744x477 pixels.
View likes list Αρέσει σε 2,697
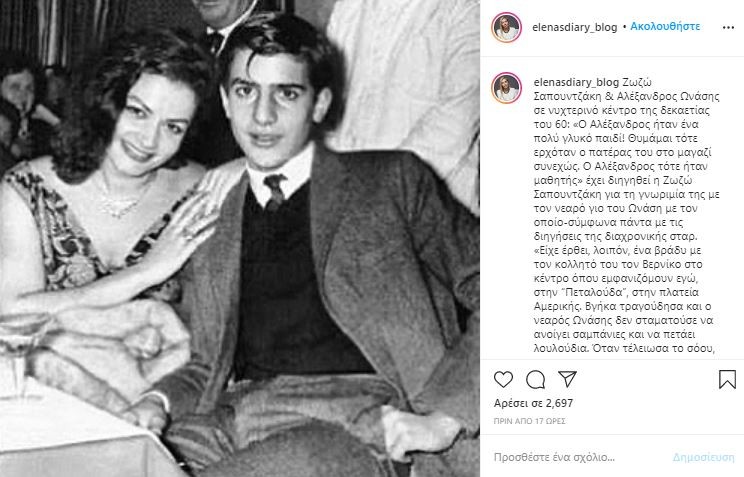pyautogui.click(x=533, y=403)
